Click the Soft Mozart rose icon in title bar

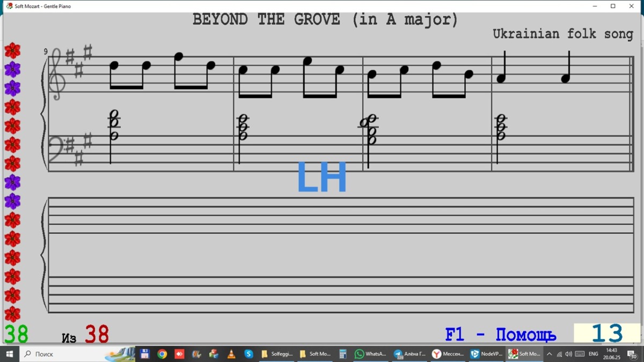click(x=9, y=6)
